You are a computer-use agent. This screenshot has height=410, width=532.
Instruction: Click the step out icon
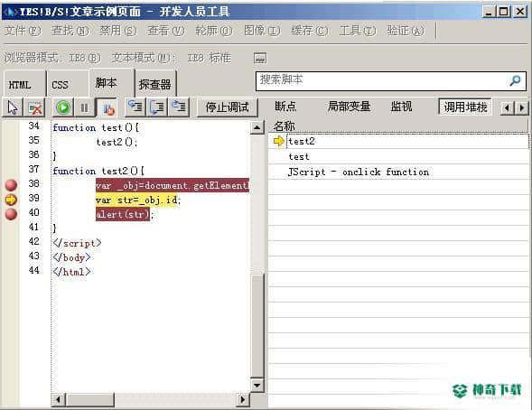(x=179, y=107)
